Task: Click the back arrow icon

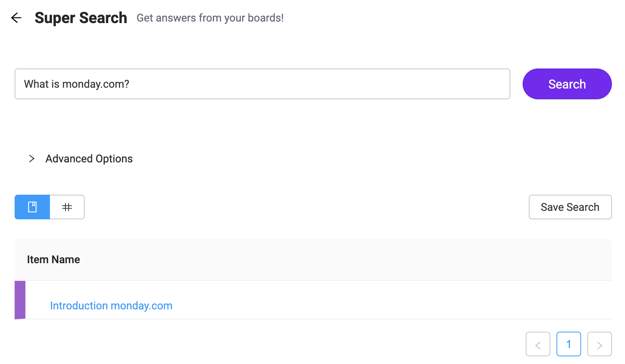Action: click(x=16, y=18)
